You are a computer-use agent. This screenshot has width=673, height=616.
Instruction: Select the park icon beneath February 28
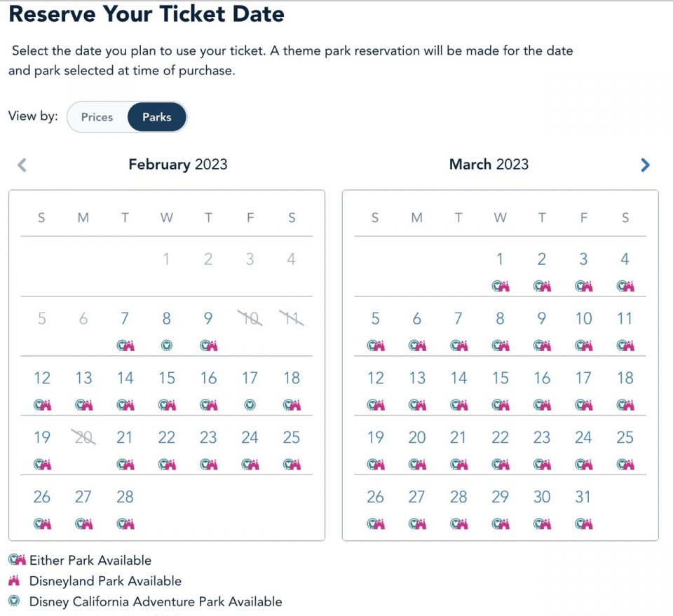(125, 523)
